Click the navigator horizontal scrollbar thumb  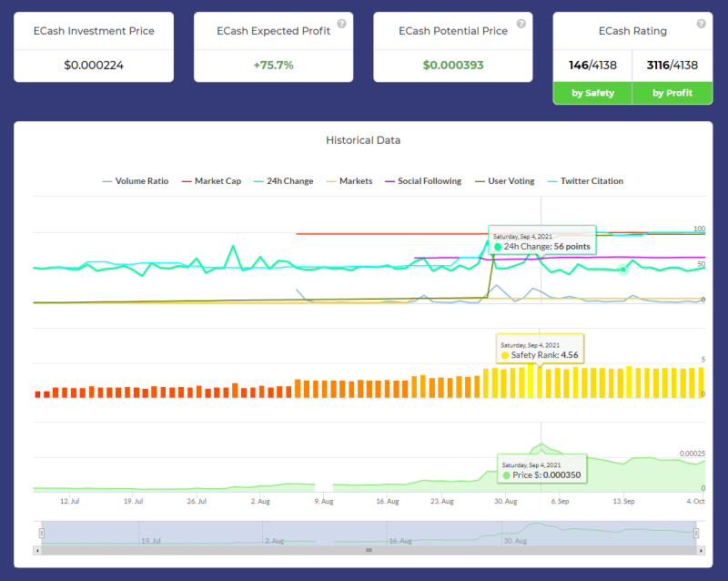369,551
